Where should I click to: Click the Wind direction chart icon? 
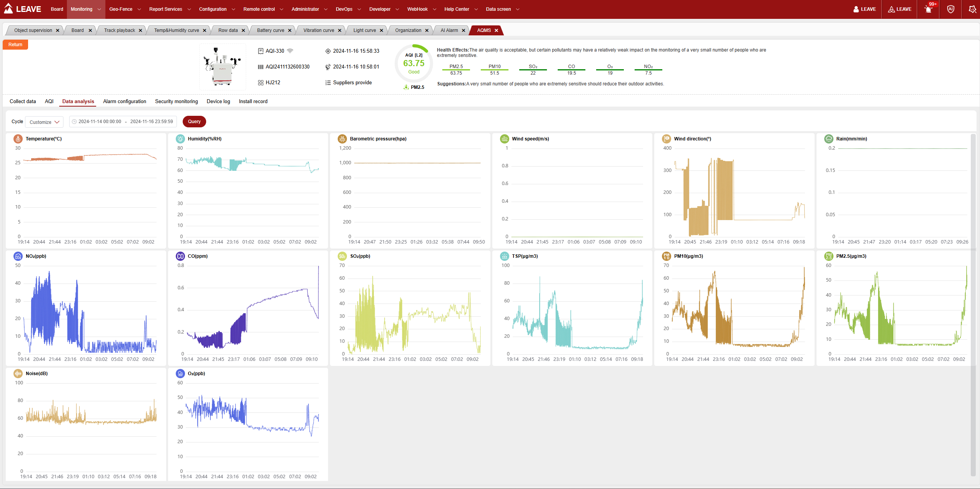pos(666,139)
